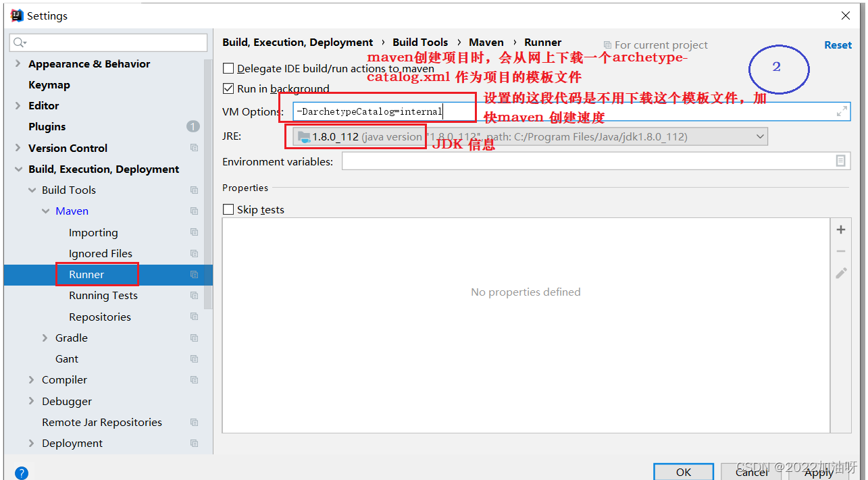Screen dimensions: 868x480
Task: Select Running Tests under Maven
Action: tap(103, 295)
